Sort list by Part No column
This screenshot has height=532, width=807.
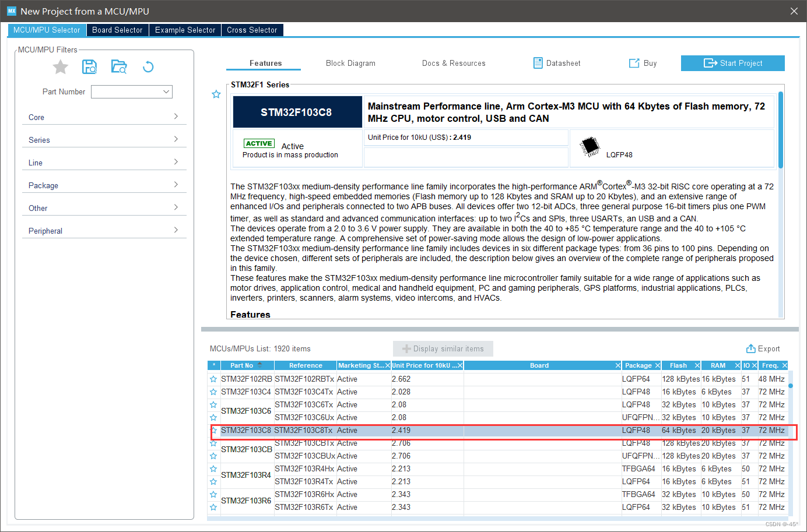[x=247, y=365]
